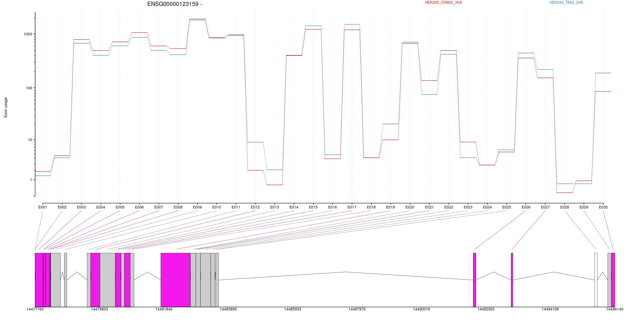
Task: Select the HEK293_OSMI2_2hA legend label
Action: (443, 2)
